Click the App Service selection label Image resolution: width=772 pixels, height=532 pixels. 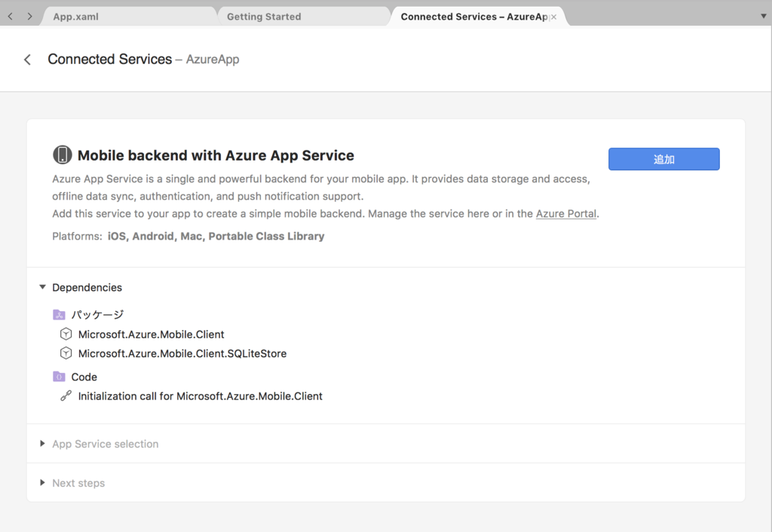click(x=106, y=444)
